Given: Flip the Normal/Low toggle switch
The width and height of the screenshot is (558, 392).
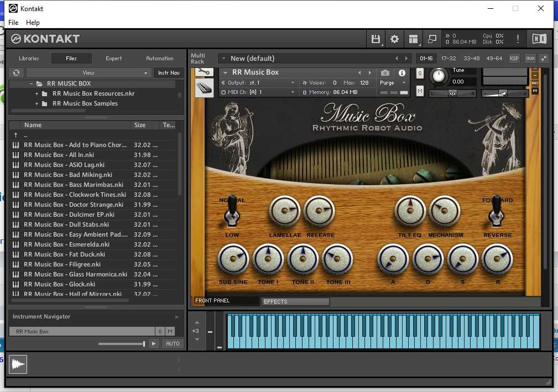Looking at the screenshot, I should pos(232,211).
